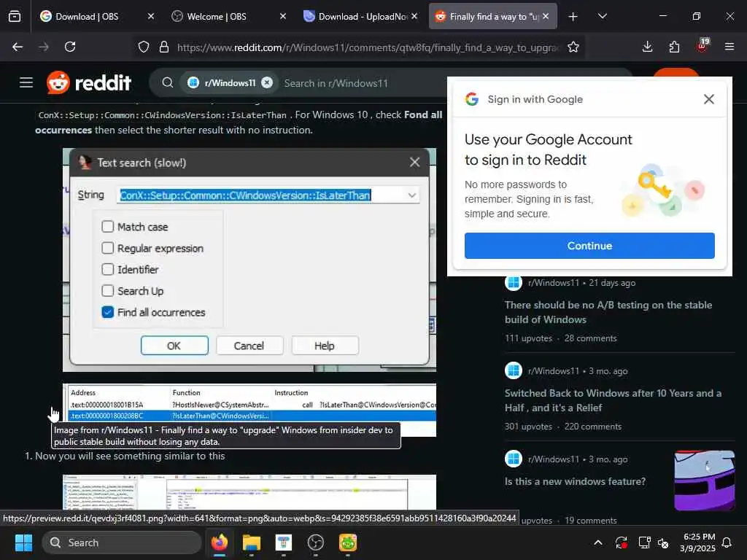747x560 pixels.
Task: Open the cast/display tray icon
Action: (x=645, y=542)
